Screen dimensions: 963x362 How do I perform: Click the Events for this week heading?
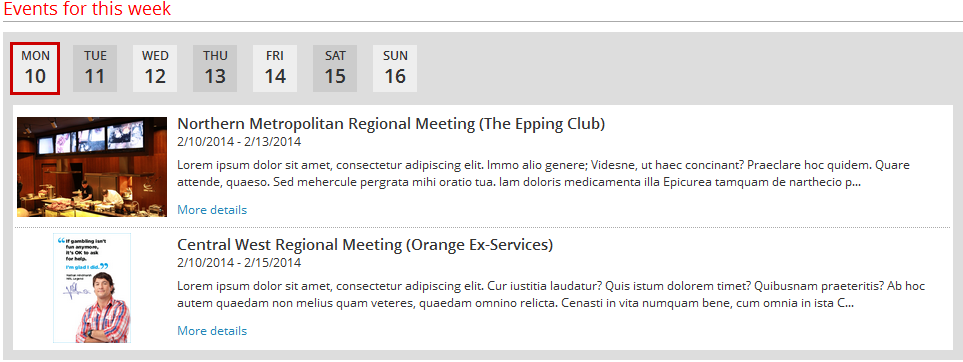(x=87, y=9)
